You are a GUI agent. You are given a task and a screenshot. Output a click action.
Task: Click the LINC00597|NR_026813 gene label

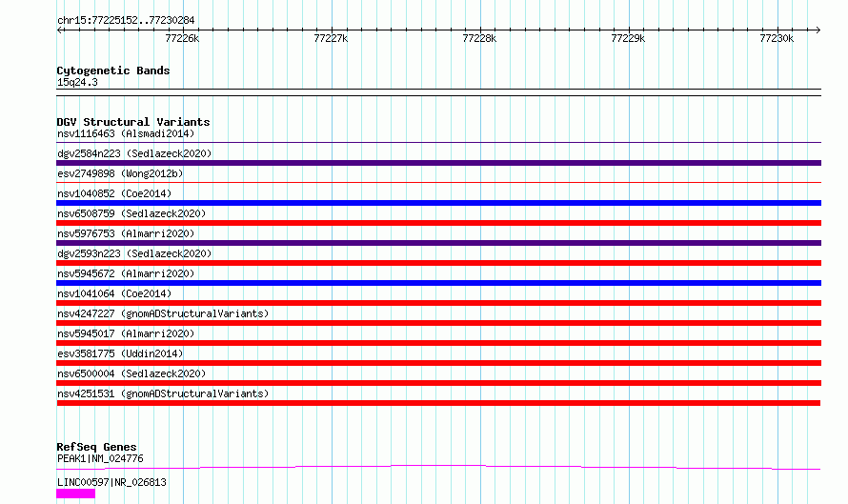[x=111, y=482]
